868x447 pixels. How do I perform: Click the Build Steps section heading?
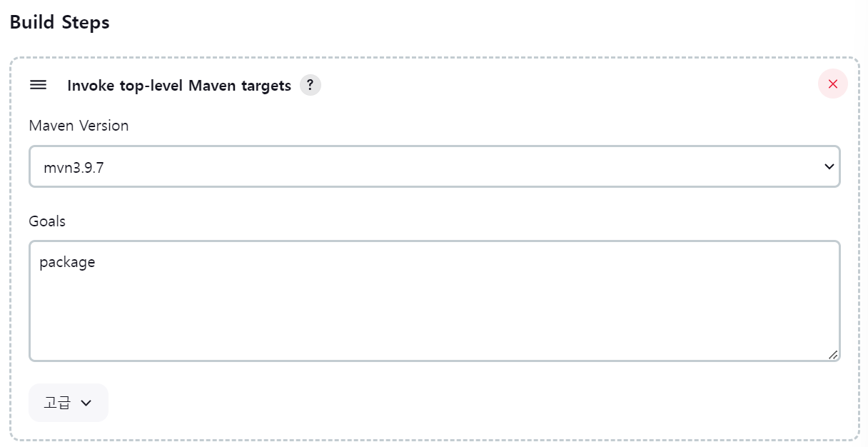pos(59,22)
